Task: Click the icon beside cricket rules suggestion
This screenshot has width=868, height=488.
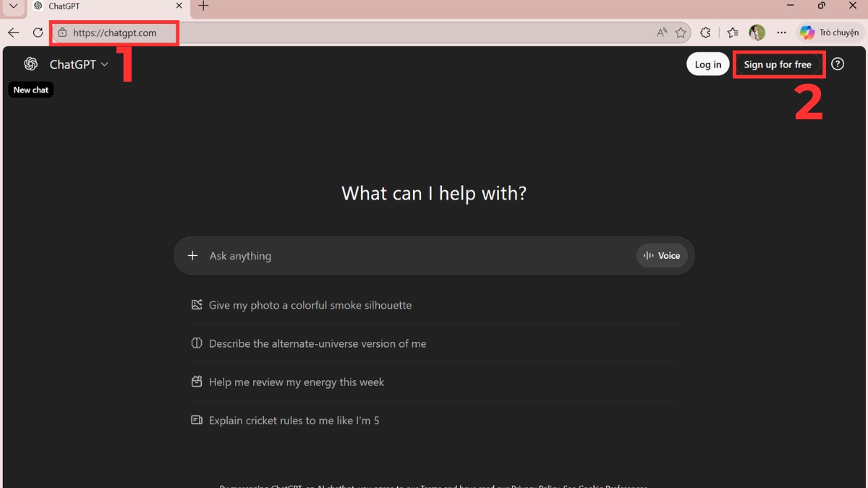Action: pos(197,420)
